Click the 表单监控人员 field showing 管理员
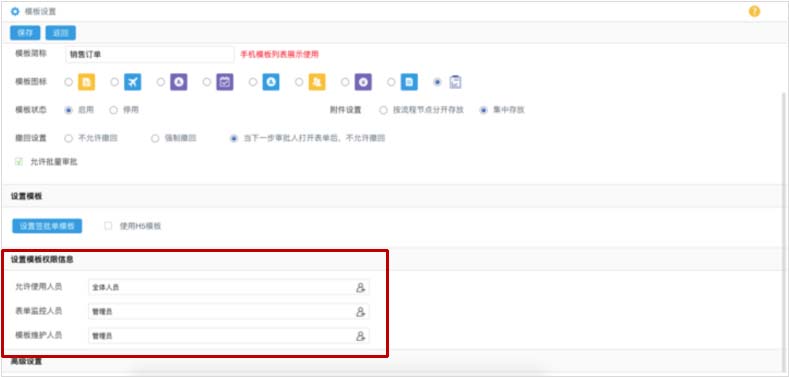Screen dimensions: 789x377 (x=228, y=312)
